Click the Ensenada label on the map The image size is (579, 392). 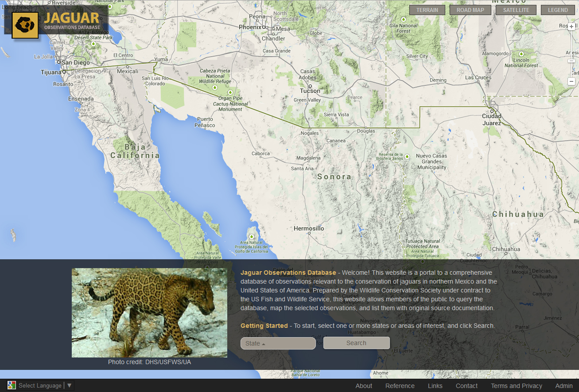81,99
